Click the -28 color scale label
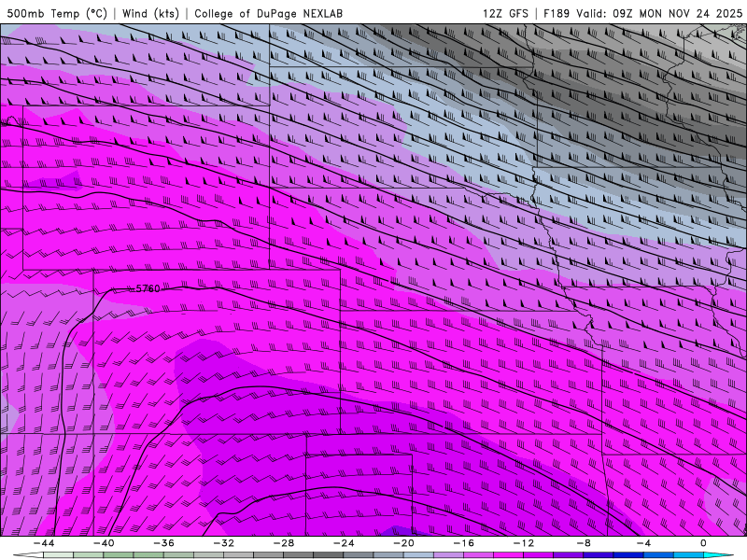747x560 pixels. [x=284, y=543]
